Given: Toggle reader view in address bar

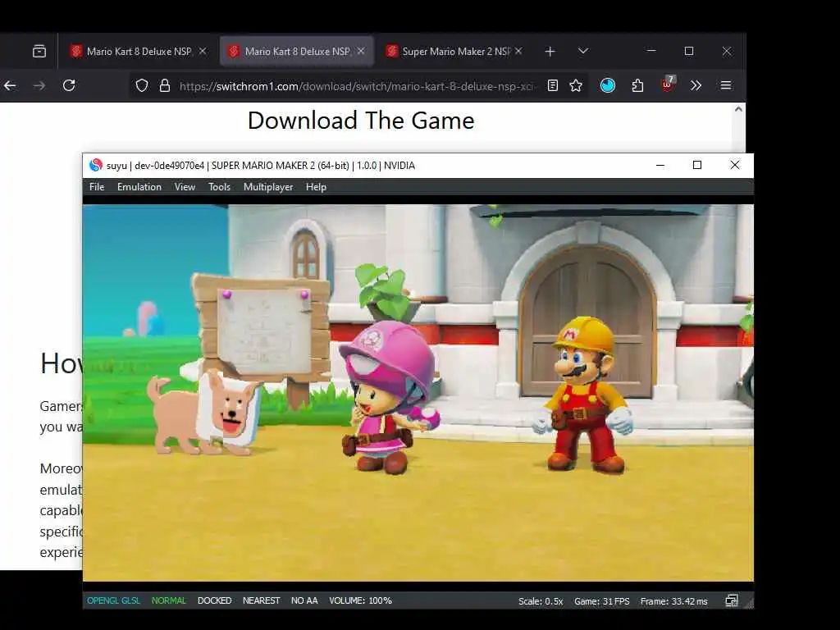Looking at the screenshot, I should pos(553,85).
